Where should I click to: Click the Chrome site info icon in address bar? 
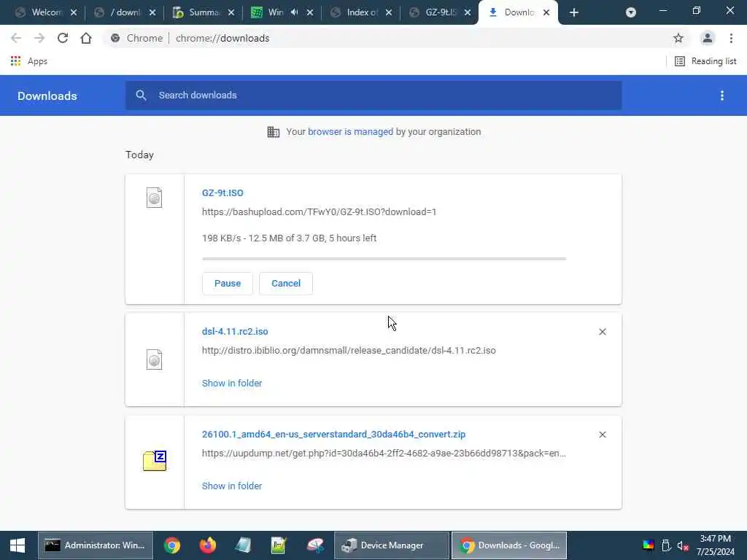pos(115,38)
